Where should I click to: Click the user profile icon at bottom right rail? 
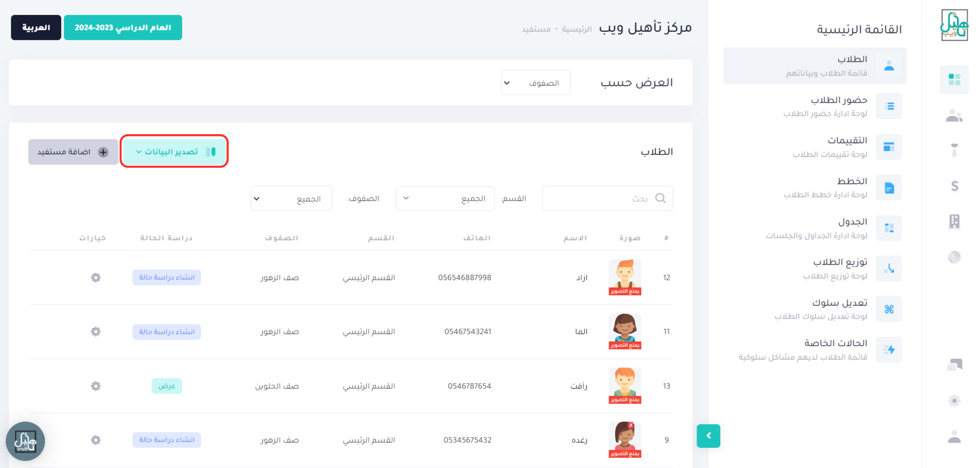click(x=955, y=436)
